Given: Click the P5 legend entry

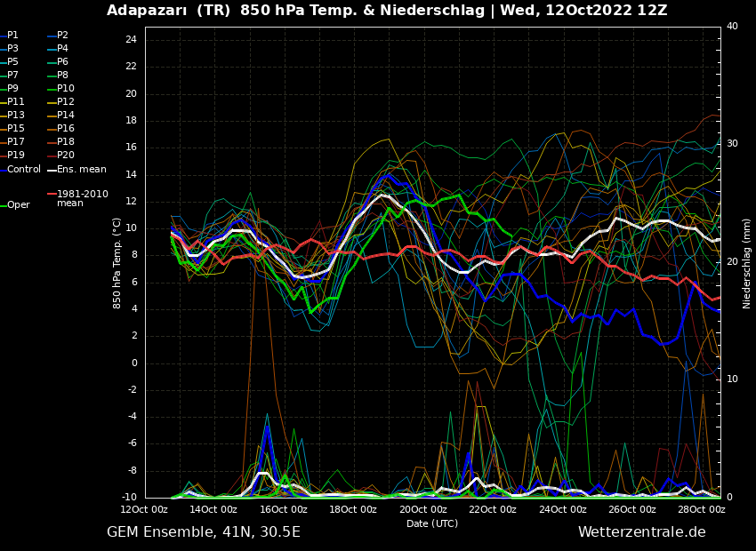Looking at the screenshot, I should (10, 61).
